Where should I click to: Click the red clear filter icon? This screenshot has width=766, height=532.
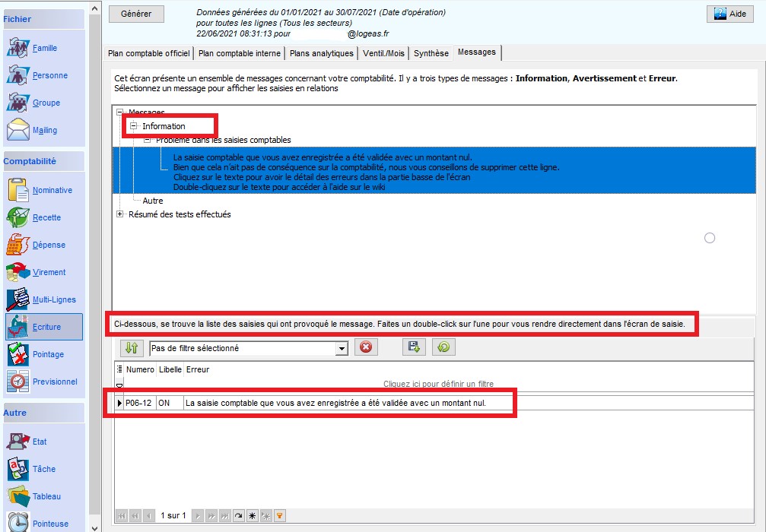[366, 347]
